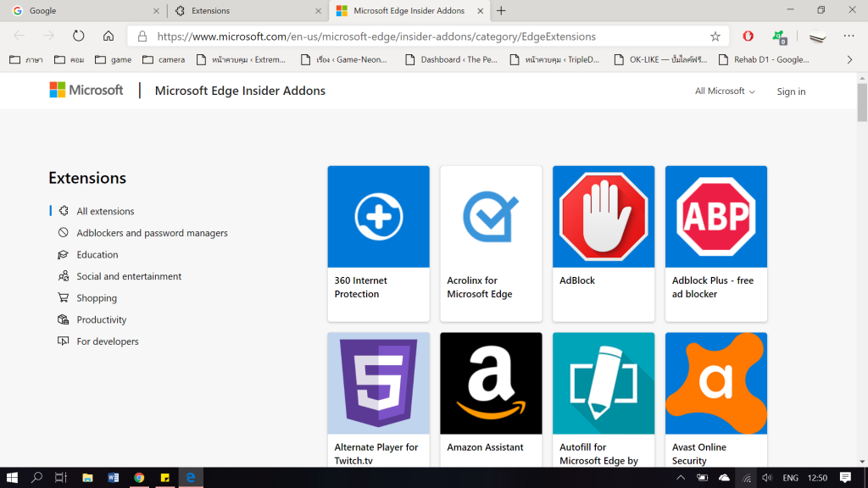Image resolution: width=868 pixels, height=488 pixels.
Task: Open Windows search from the taskbar
Action: [36, 478]
